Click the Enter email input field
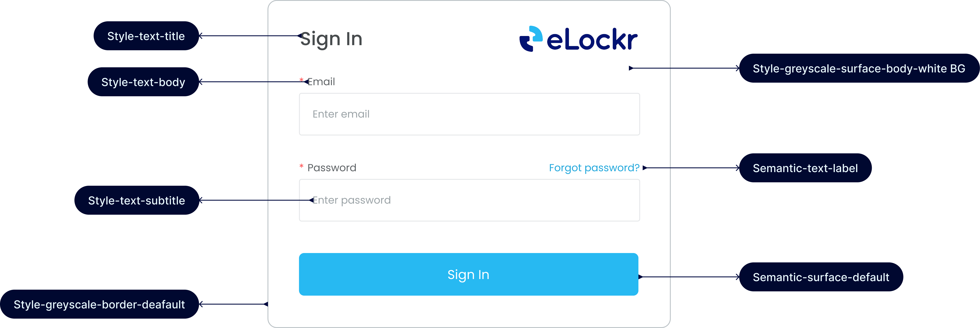The image size is (980, 328). (x=469, y=114)
